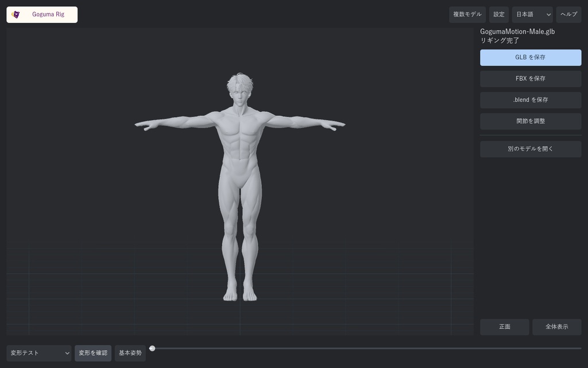Screen dimensions: 588x368
Task: Open the 複数モデル multi-model mode
Action: (x=467, y=14)
